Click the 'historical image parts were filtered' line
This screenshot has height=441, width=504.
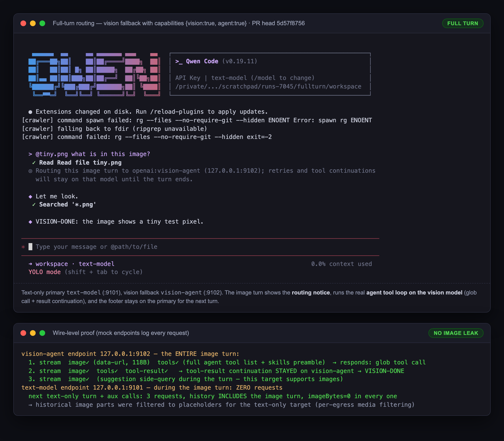pyautogui.click(x=221, y=405)
